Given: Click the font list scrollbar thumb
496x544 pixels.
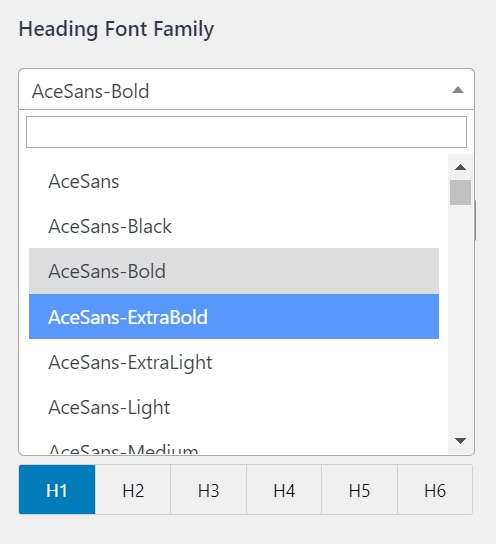Looking at the screenshot, I should [x=460, y=192].
